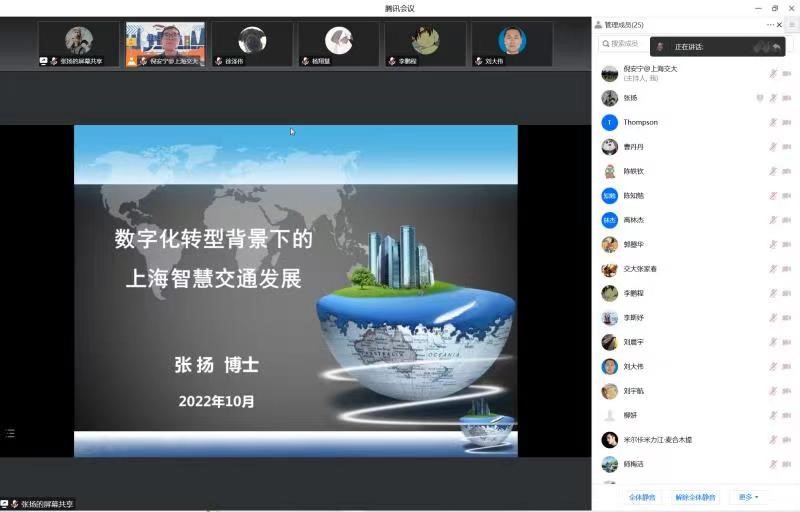Toggle microphone for member 曹丹丹

tap(773, 147)
